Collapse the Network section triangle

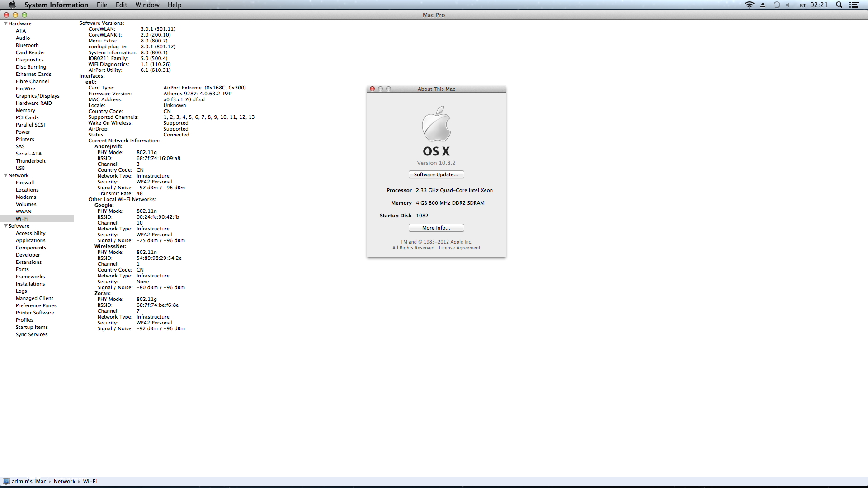5,175
